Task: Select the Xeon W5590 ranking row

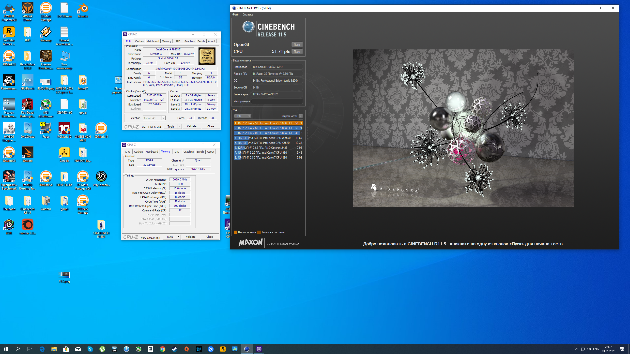Action: click(x=268, y=138)
